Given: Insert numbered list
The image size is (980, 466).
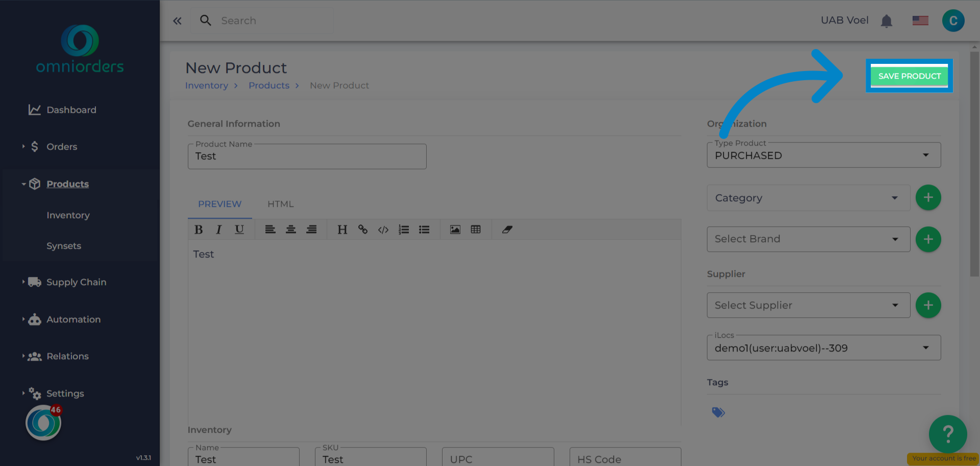Looking at the screenshot, I should (x=404, y=229).
